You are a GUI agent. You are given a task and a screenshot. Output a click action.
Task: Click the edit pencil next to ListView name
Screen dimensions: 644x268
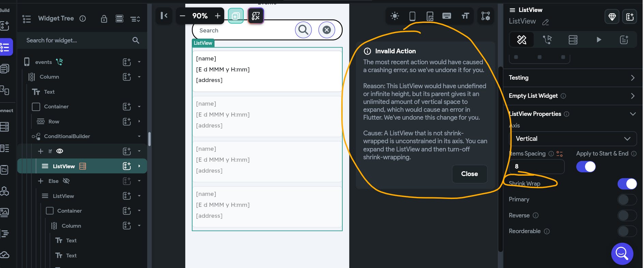546,22
